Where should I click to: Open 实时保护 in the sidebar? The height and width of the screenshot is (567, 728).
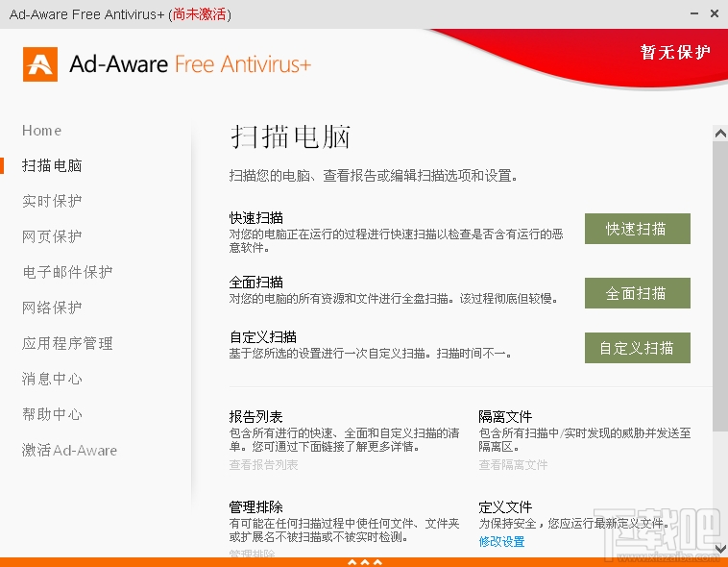(52, 201)
